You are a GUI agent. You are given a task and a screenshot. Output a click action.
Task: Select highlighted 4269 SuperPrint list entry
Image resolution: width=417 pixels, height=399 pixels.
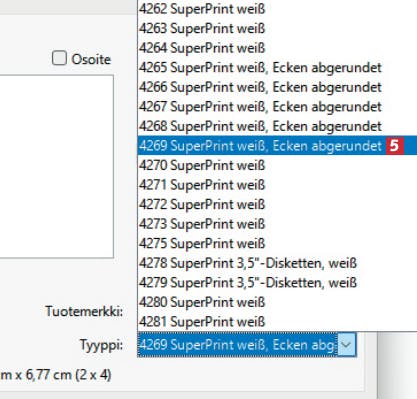(277, 146)
